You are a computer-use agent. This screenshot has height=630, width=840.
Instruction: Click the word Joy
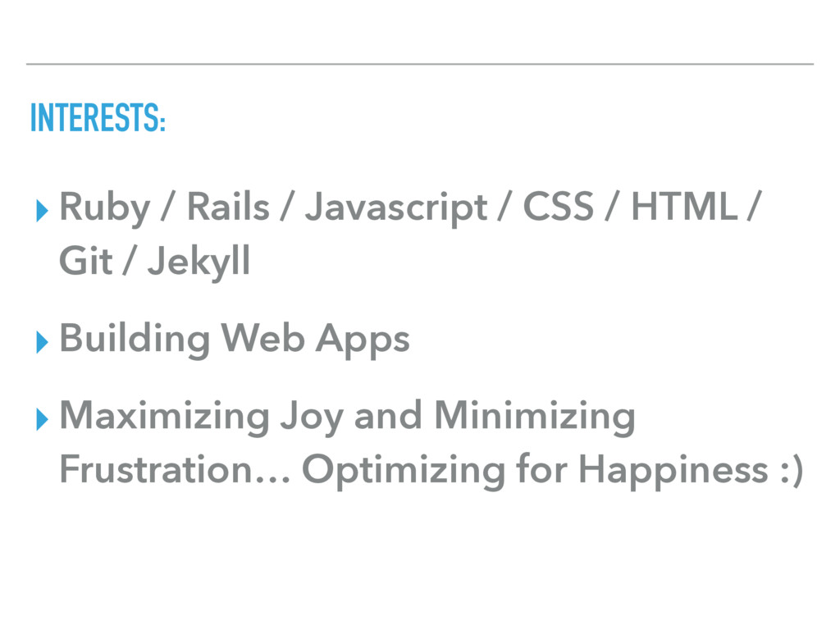click(311, 418)
